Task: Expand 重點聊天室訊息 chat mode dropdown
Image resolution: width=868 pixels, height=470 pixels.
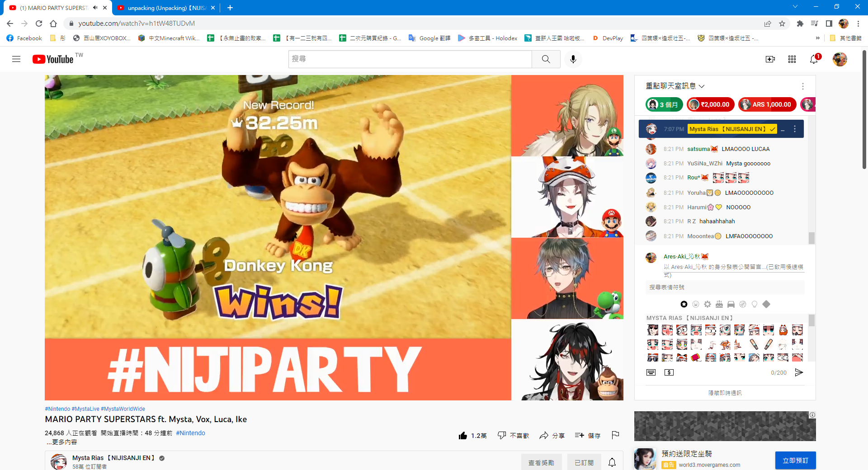Action: click(675, 86)
